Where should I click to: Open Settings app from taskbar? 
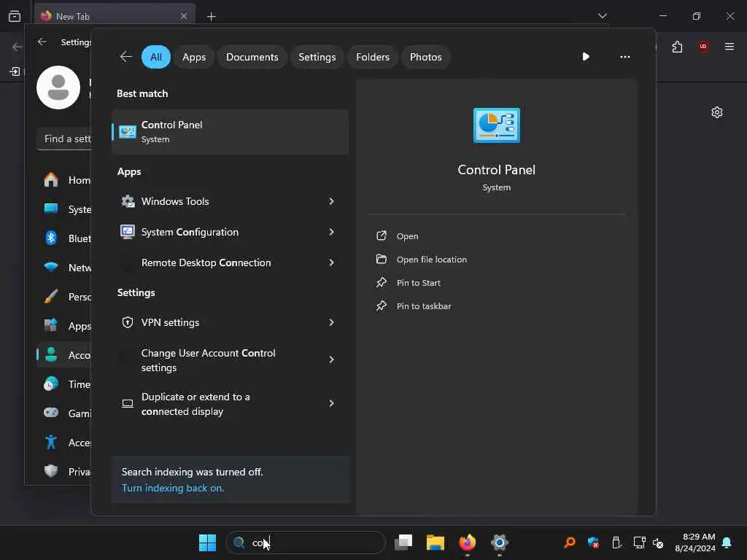point(499,542)
